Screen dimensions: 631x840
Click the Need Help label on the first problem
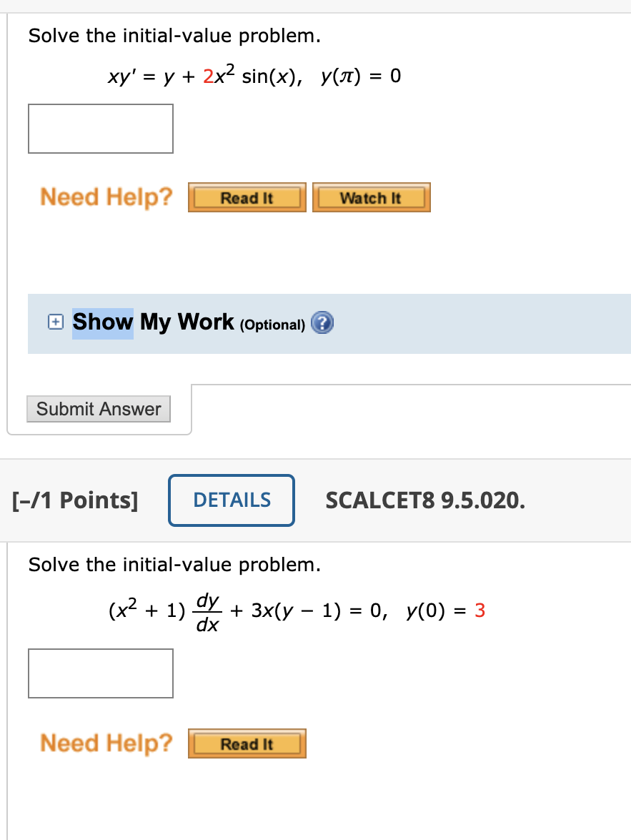point(106,197)
